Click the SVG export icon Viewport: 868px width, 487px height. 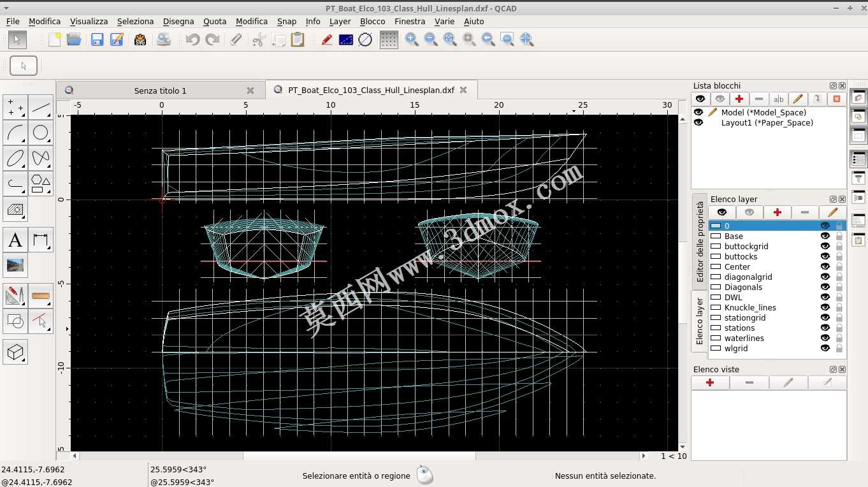coord(140,40)
